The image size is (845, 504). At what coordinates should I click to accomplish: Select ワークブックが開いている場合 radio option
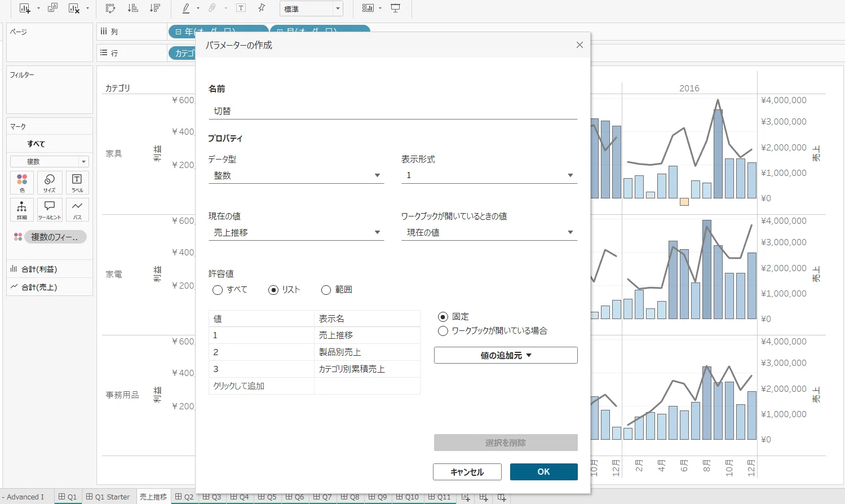click(443, 331)
